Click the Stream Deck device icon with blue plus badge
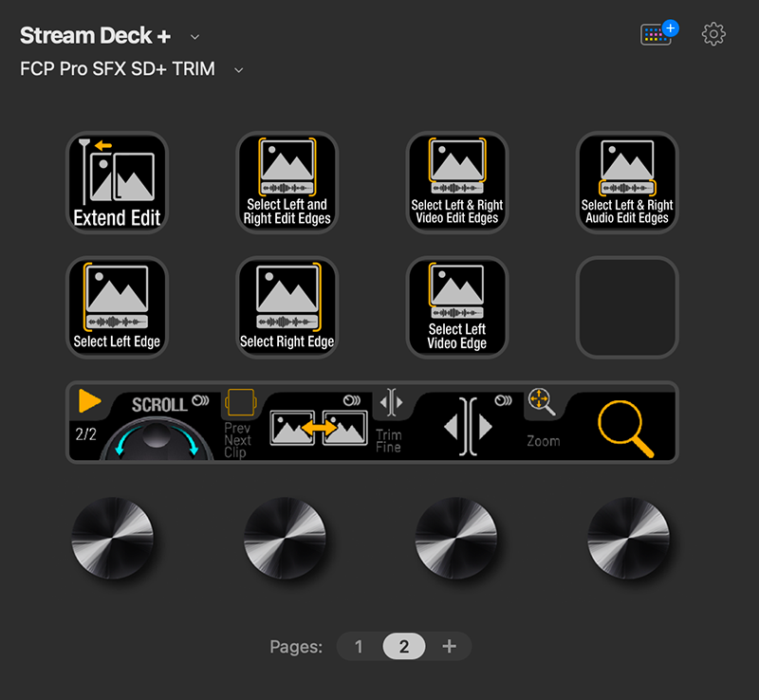 tap(655, 33)
